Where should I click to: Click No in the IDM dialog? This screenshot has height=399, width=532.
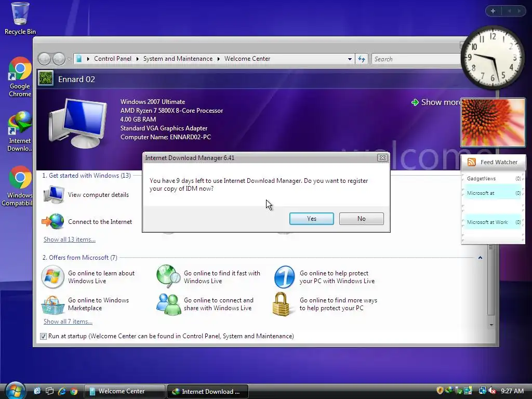362,219
